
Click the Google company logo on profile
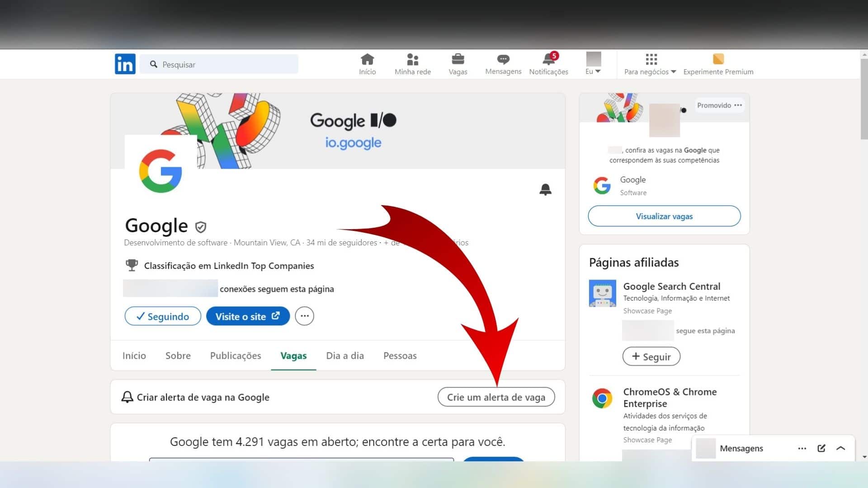[x=160, y=171]
